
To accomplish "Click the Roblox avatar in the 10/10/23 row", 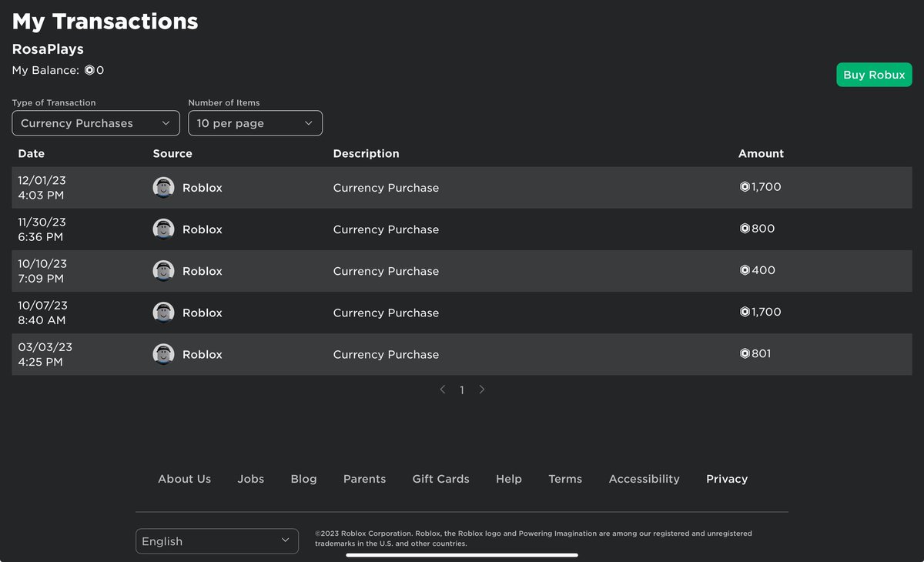I will point(163,271).
